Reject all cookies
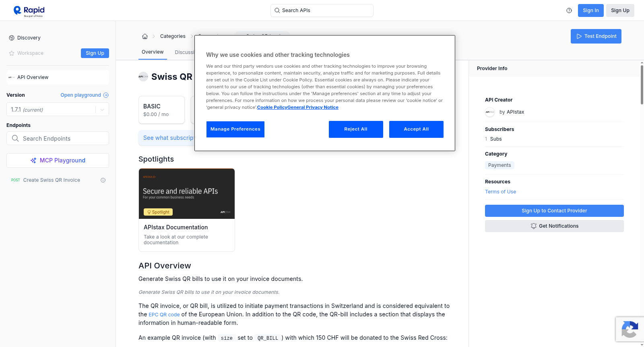 click(x=356, y=129)
